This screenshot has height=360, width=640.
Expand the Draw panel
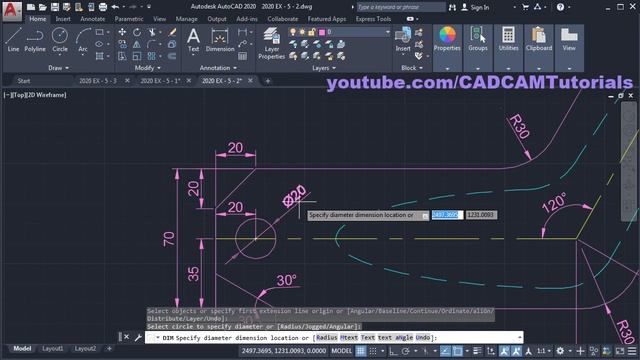tap(59, 68)
